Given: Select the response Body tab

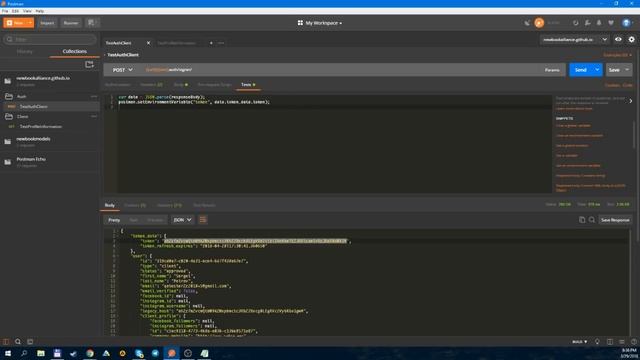Looking at the screenshot, I should point(110,205).
